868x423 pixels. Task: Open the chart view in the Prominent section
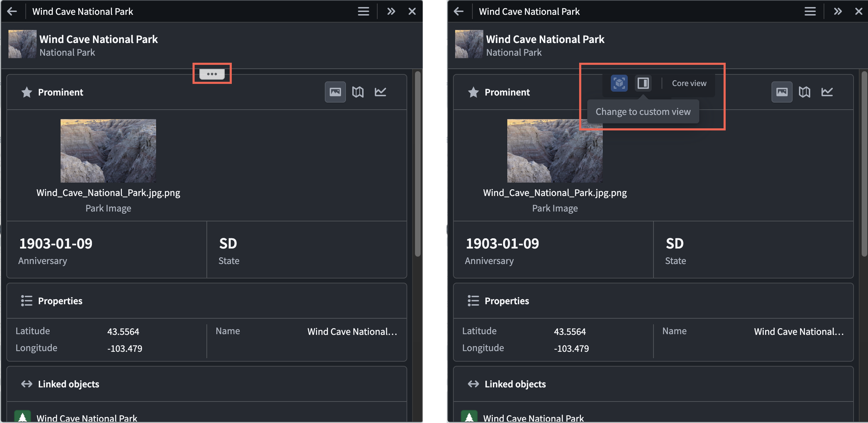[381, 92]
